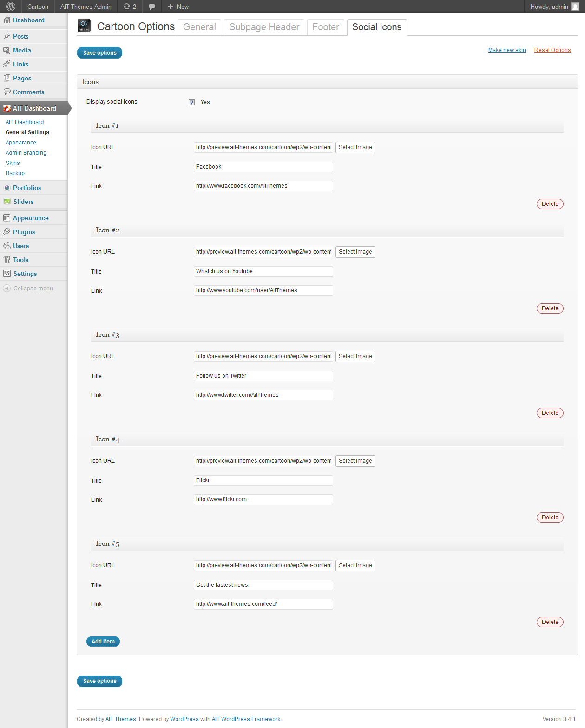
Task: Open the updates icon showing 2
Action: [130, 7]
